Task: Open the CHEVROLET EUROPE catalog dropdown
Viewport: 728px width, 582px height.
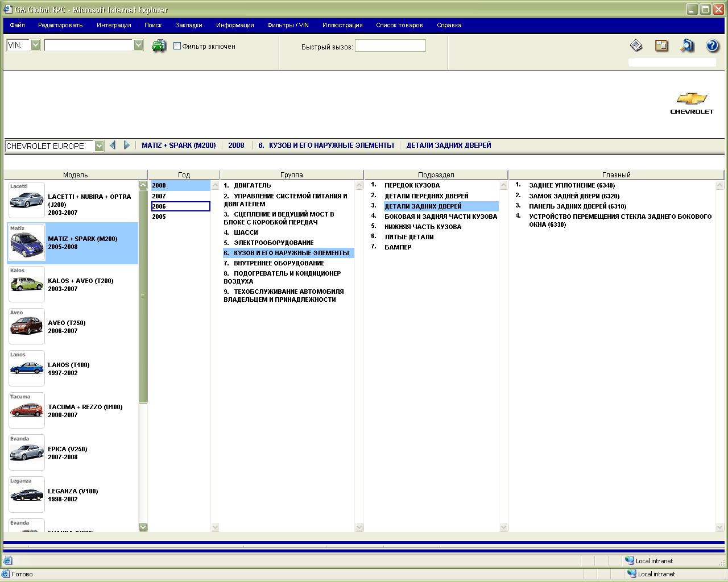Action: (99, 146)
